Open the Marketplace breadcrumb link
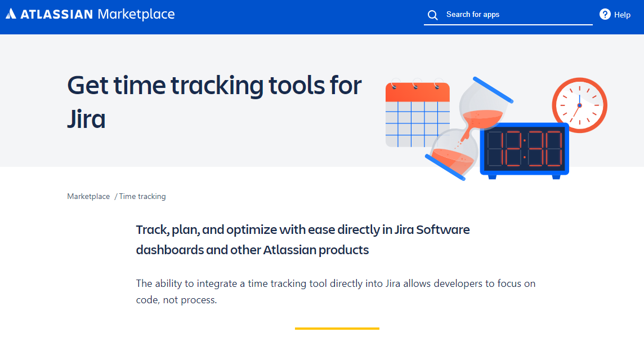The height and width of the screenshot is (341, 644). coord(88,196)
